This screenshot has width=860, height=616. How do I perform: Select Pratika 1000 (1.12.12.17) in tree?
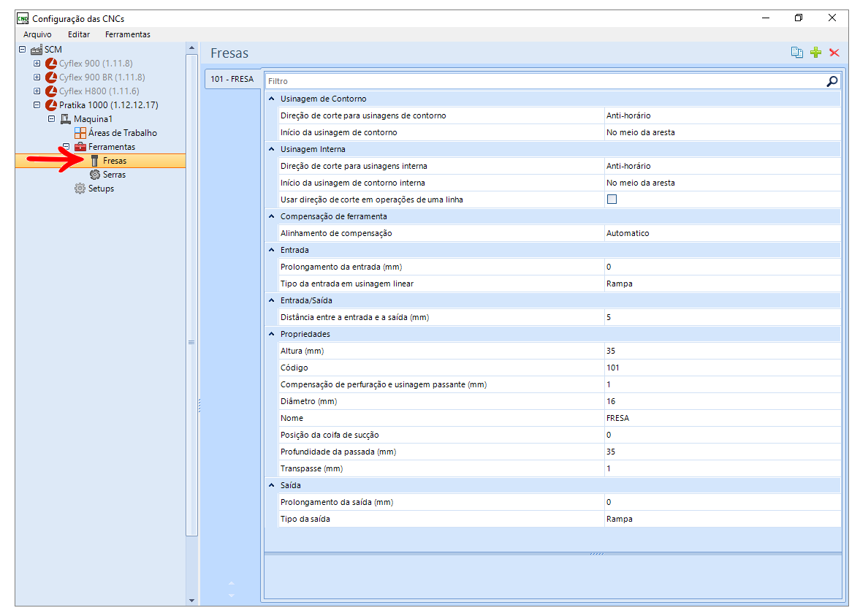pos(109,104)
